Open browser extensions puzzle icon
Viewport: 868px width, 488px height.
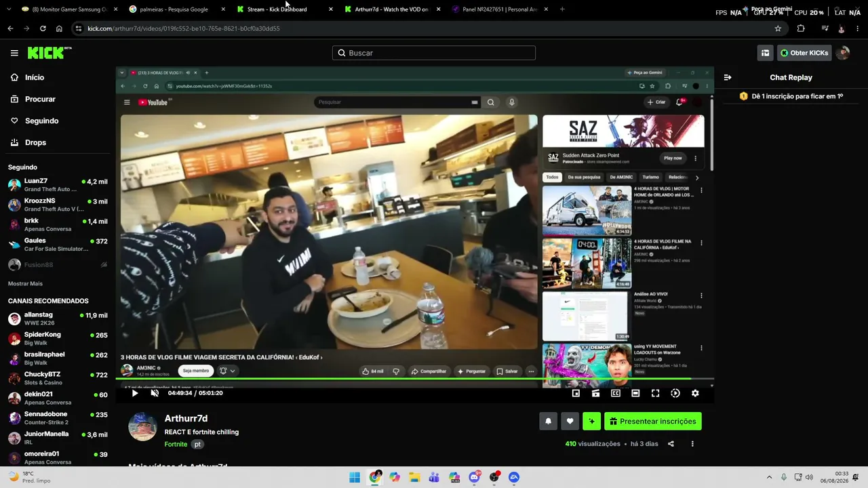pos(801,28)
